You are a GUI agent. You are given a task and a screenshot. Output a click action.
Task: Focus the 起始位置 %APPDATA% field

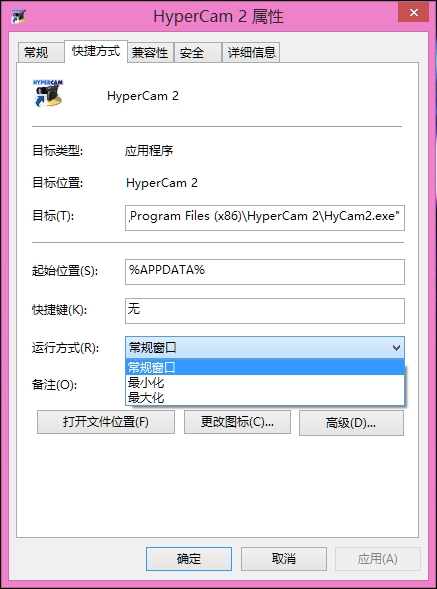(265, 272)
